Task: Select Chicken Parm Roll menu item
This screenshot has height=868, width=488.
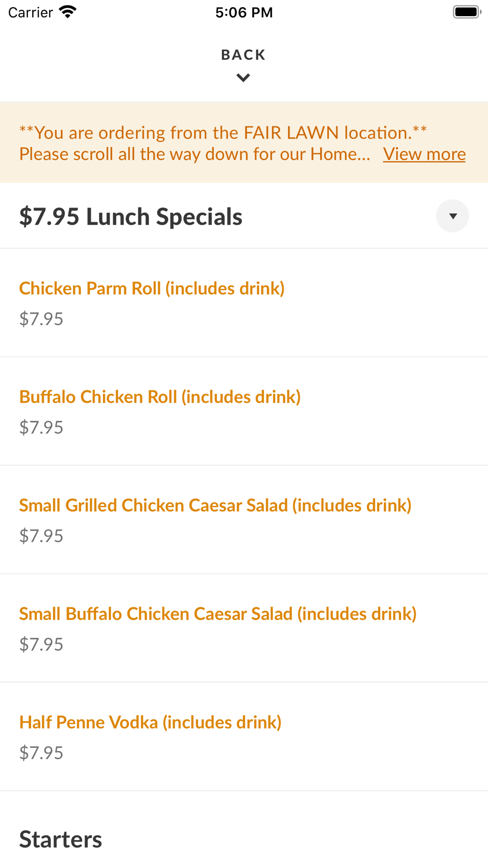Action: tap(152, 289)
